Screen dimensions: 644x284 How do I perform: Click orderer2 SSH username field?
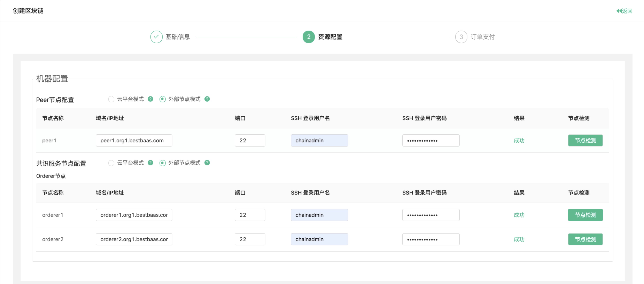point(320,239)
